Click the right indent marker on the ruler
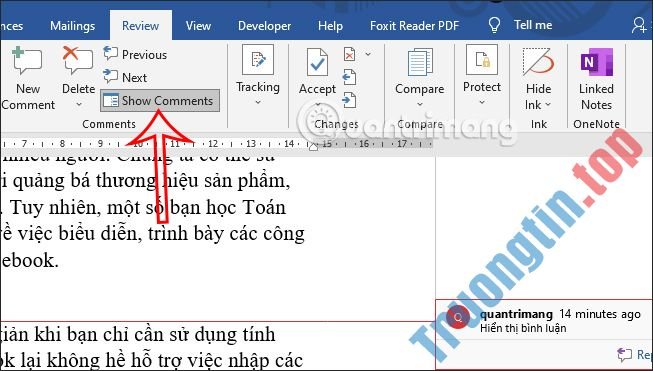The height and width of the screenshot is (371, 653). pos(313,146)
